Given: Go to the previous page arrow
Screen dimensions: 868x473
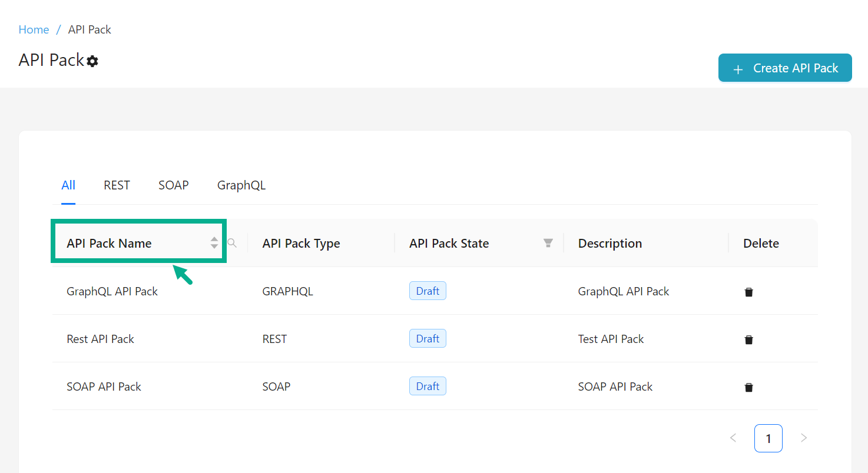Looking at the screenshot, I should 733,438.
